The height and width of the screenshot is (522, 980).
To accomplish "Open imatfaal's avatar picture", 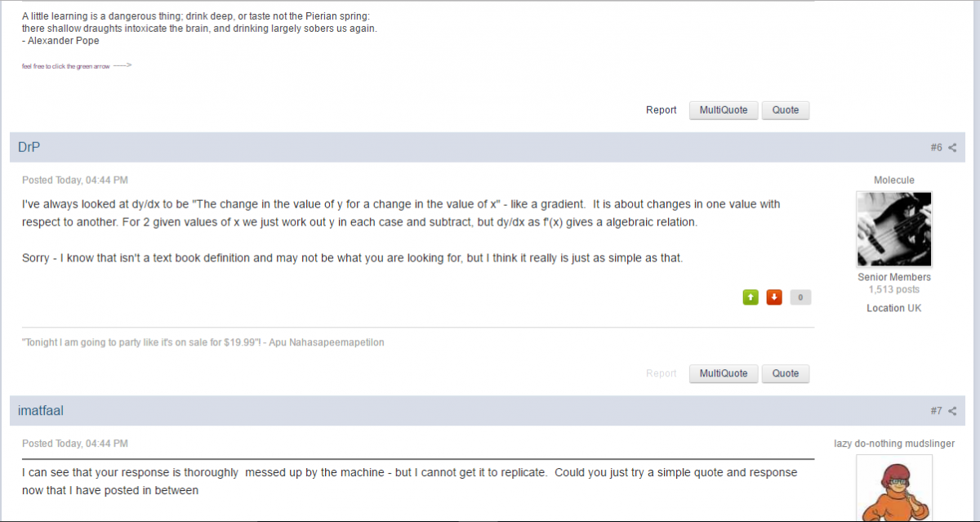I will click(x=893, y=489).
